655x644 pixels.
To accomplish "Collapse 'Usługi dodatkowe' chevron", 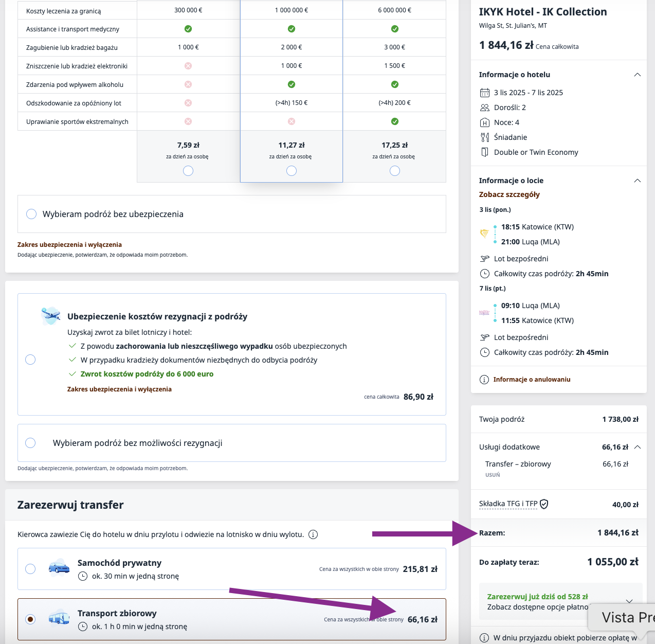I will click(x=638, y=447).
